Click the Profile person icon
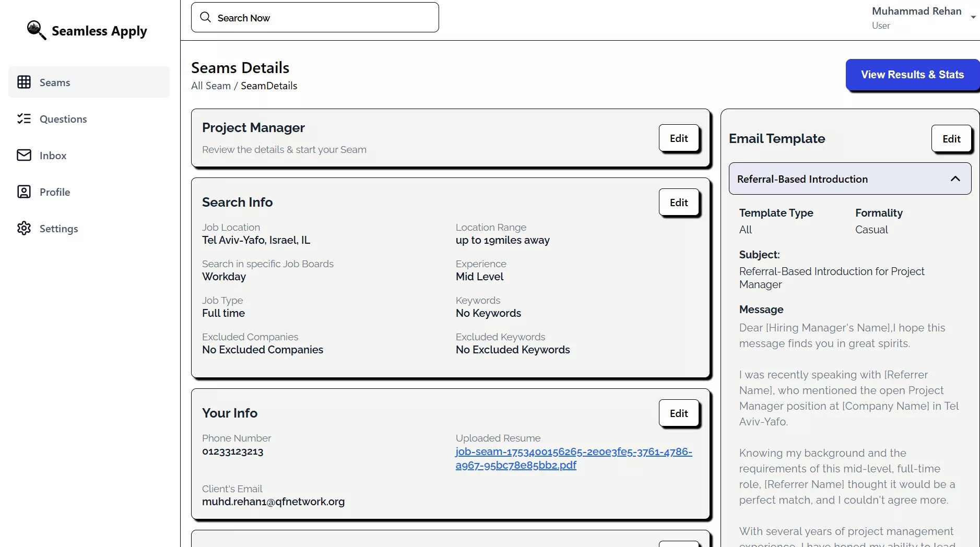This screenshot has width=980, height=547. pos(24,192)
